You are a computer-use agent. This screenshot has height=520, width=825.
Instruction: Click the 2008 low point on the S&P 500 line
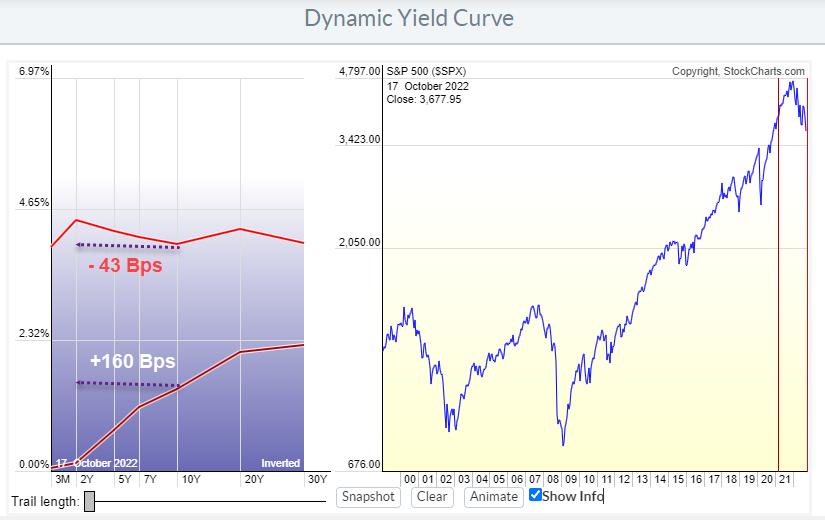pyautogui.click(x=563, y=443)
